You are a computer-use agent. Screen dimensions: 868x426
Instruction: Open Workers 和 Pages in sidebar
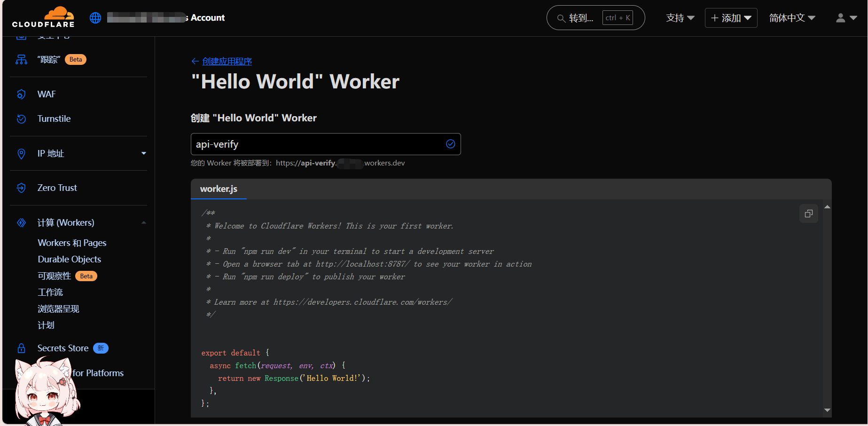point(72,243)
